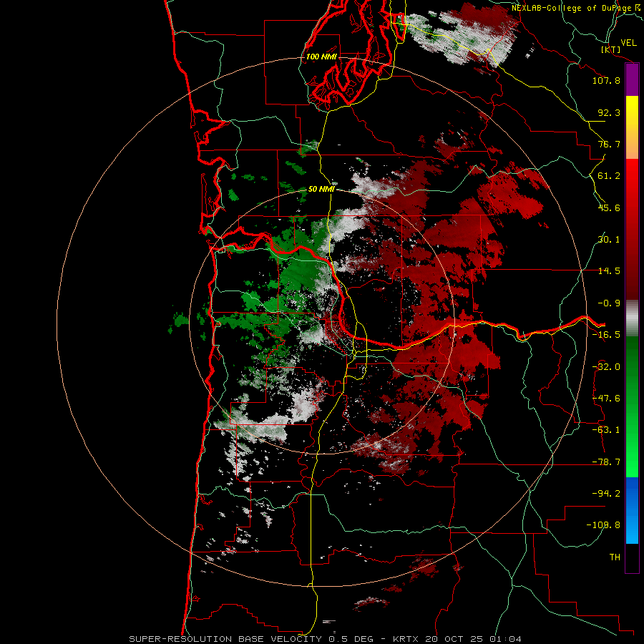Select the -47.6 velocity scale value
The height and width of the screenshot is (644, 644).
point(606,399)
